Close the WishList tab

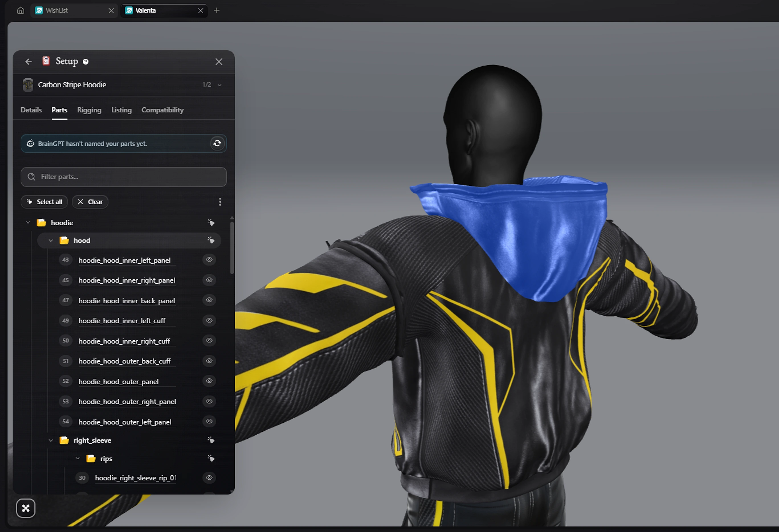(111, 11)
